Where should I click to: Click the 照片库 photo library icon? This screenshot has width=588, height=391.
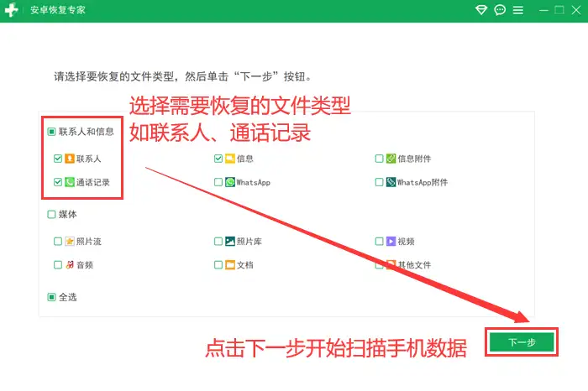point(230,241)
